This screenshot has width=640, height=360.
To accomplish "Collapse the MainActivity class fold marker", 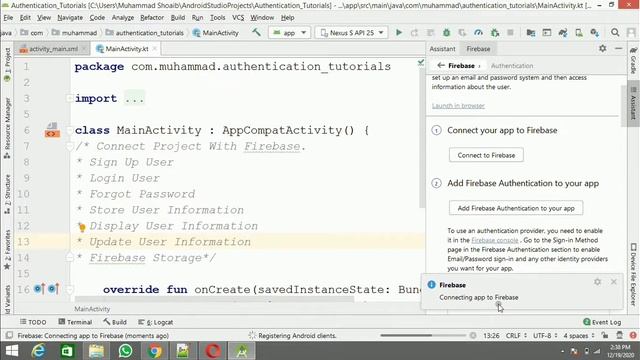I will (x=70, y=130).
